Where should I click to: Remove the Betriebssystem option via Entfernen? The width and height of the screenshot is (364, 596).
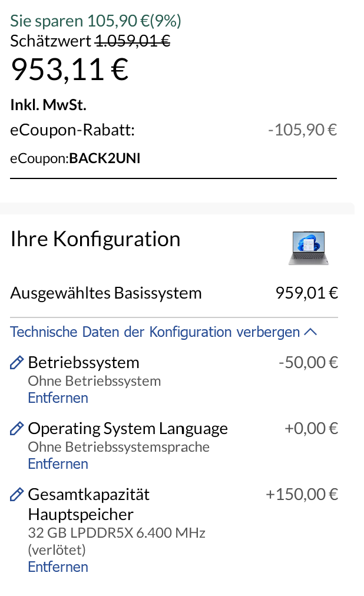coord(58,398)
